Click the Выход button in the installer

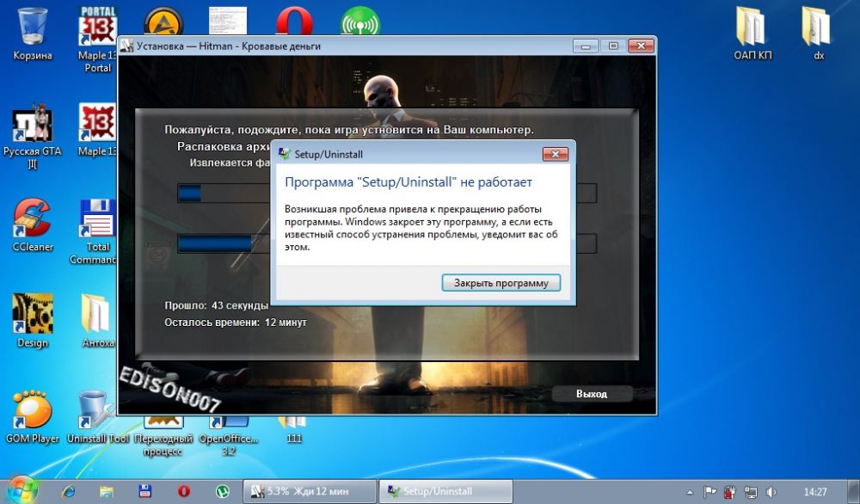[x=592, y=394]
